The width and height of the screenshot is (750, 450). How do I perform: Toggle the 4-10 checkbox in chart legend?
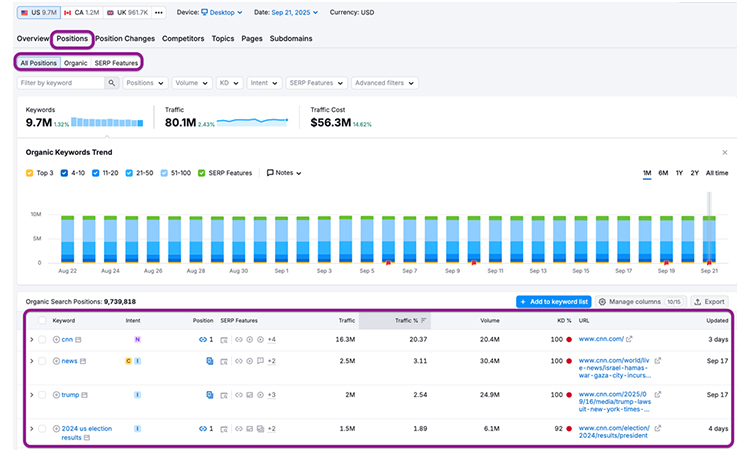pyautogui.click(x=64, y=173)
